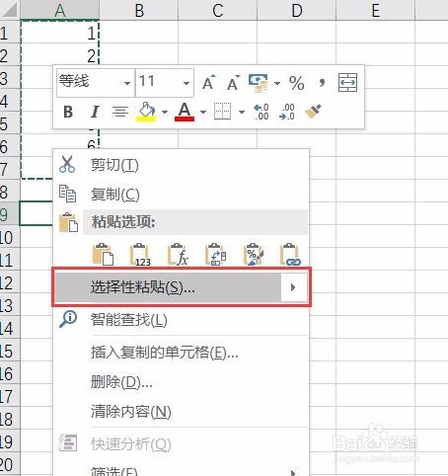This screenshot has height=476, width=448.
Task: Select column D header
Action: pyautogui.click(x=297, y=10)
